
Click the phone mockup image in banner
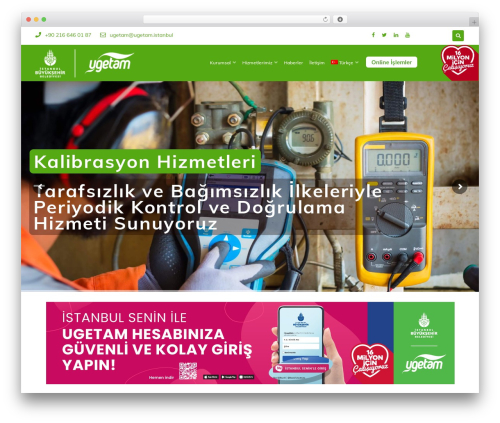coord(302,344)
